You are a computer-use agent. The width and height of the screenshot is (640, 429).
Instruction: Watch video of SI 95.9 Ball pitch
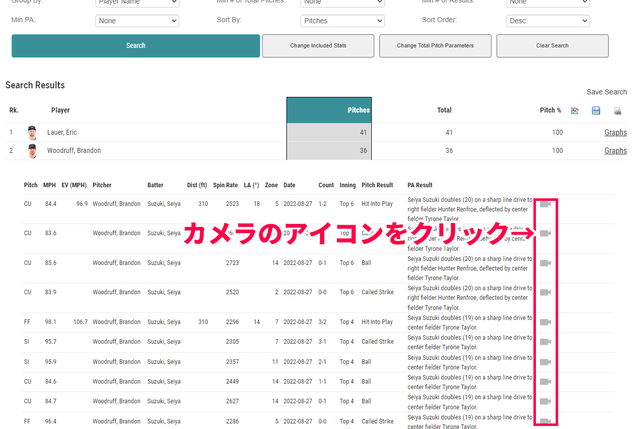tap(545, 362)
